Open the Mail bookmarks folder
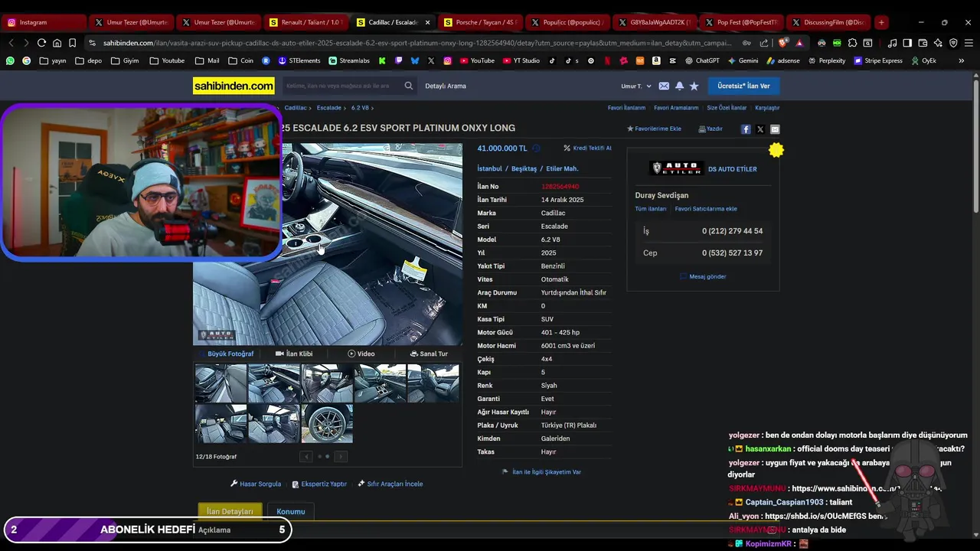Image resolution: width=980 pixels, height=551 pixels. pos(207,60)
